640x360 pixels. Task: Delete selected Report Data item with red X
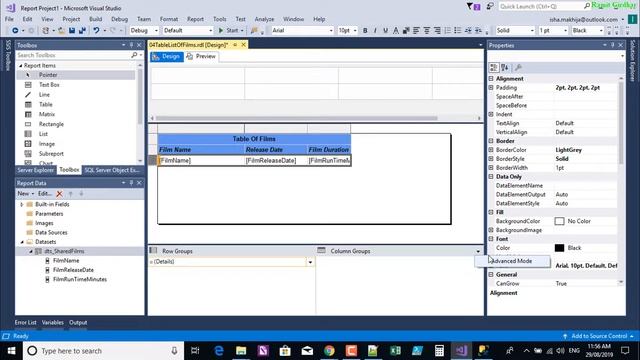60,194
